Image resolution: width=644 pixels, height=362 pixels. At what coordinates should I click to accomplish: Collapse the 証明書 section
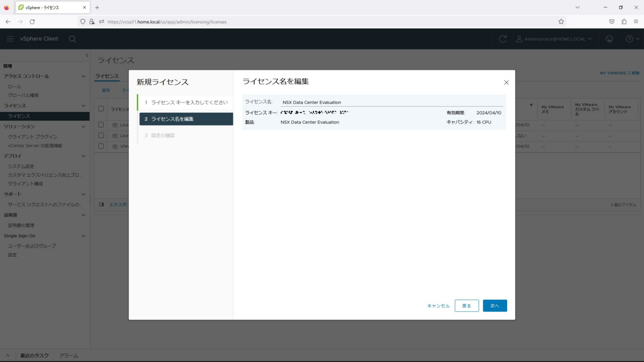click(83, 215)
